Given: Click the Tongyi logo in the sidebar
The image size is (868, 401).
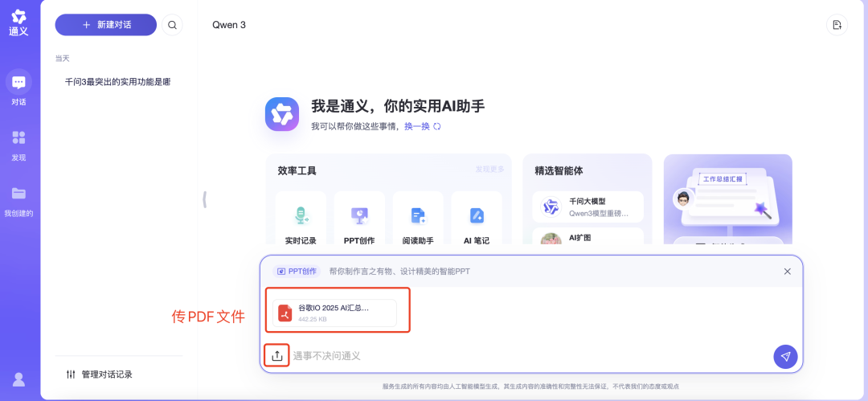Looking at the screenshot, I should 18,23.
